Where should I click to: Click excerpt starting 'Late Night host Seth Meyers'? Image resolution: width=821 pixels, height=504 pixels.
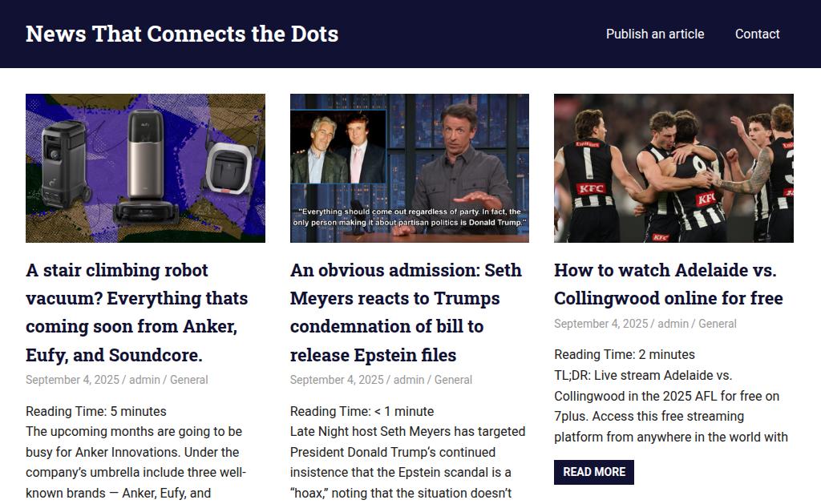pyautogui.click(x=407, y=462)
